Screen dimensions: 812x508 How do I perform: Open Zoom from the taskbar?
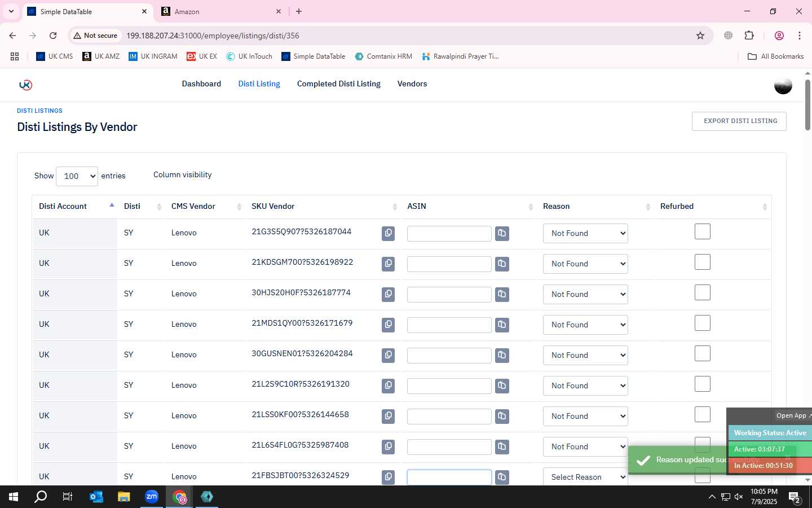pyautogui.click(x=152, y=497)
